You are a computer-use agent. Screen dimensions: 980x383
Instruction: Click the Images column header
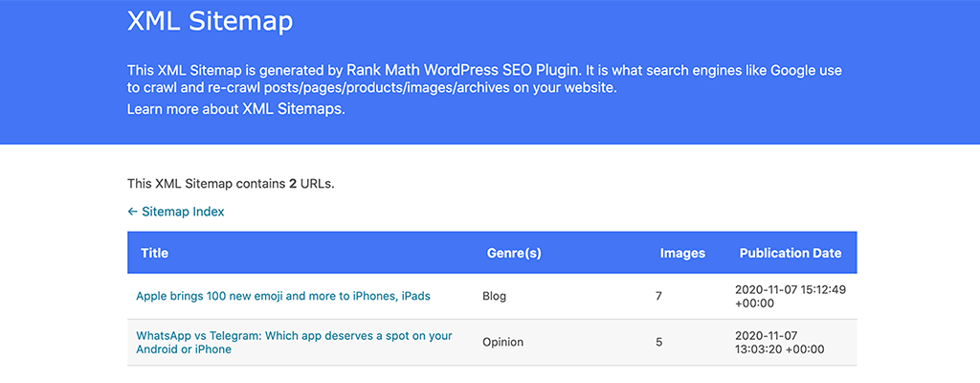tap(682, 254)
